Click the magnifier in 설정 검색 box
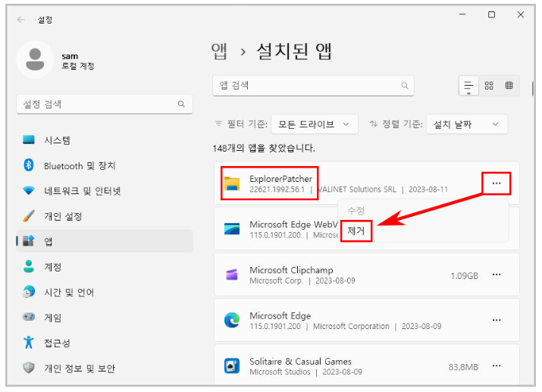 (181, 104)
